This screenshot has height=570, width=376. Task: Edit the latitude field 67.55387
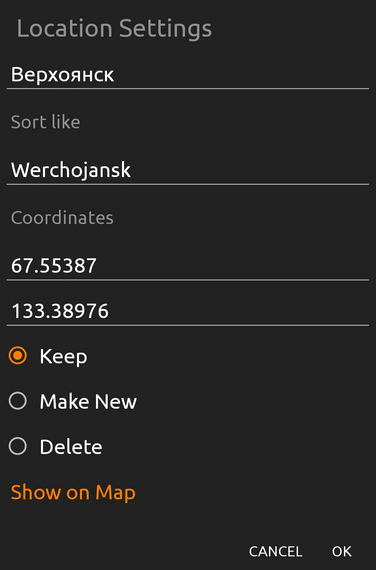click(188, 266)
